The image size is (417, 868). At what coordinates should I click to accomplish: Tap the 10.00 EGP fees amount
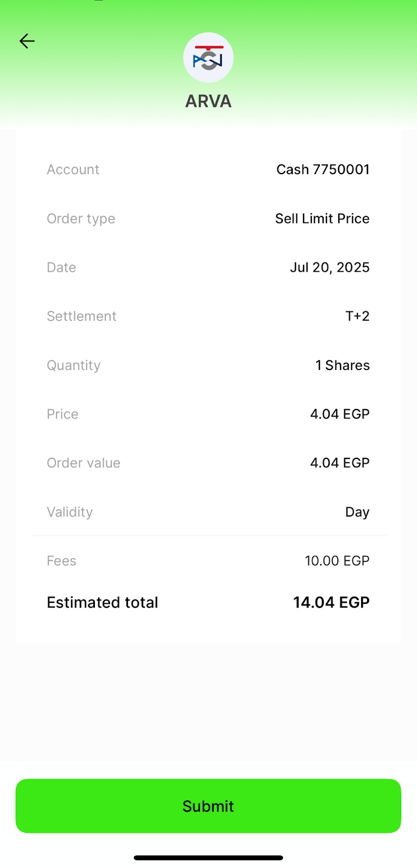(337, 561)
